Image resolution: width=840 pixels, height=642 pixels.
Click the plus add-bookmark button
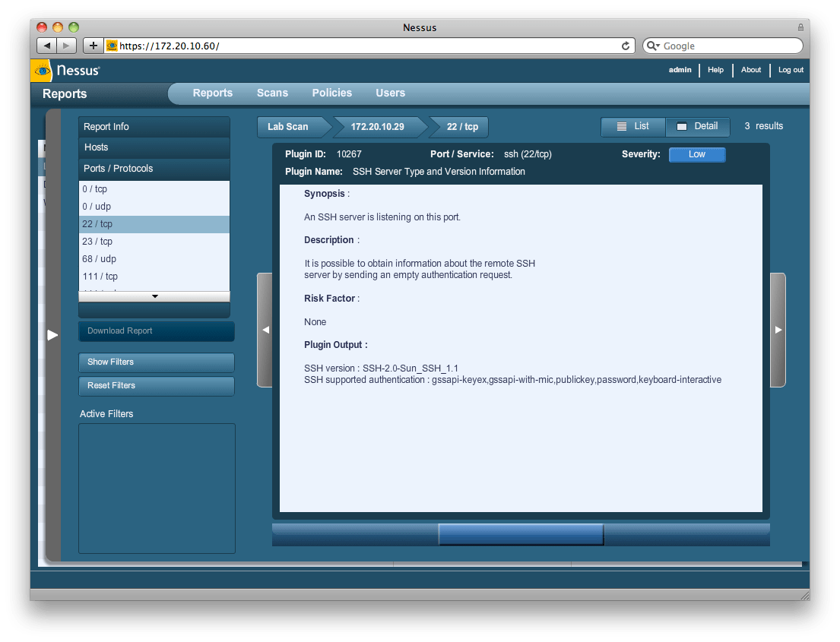(94, 46)
